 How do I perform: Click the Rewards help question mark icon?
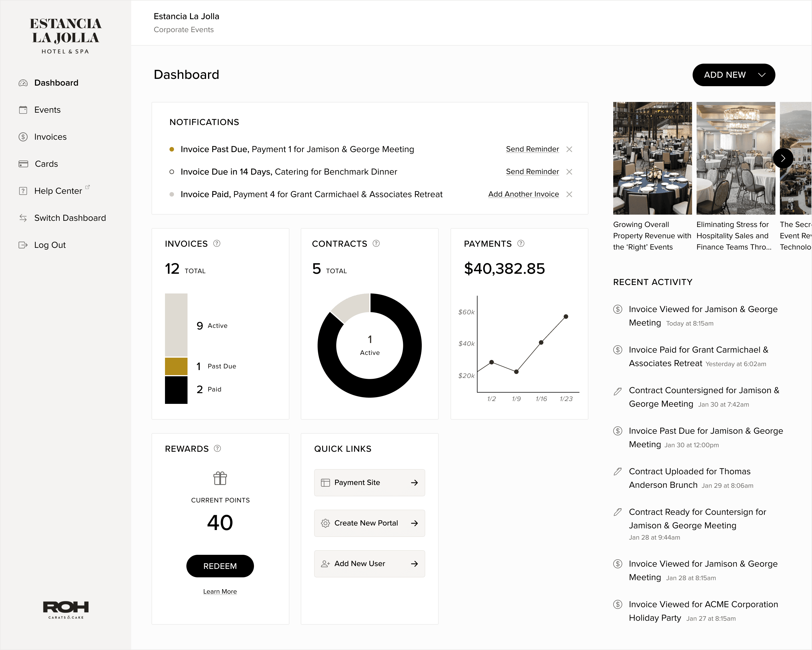217,448
